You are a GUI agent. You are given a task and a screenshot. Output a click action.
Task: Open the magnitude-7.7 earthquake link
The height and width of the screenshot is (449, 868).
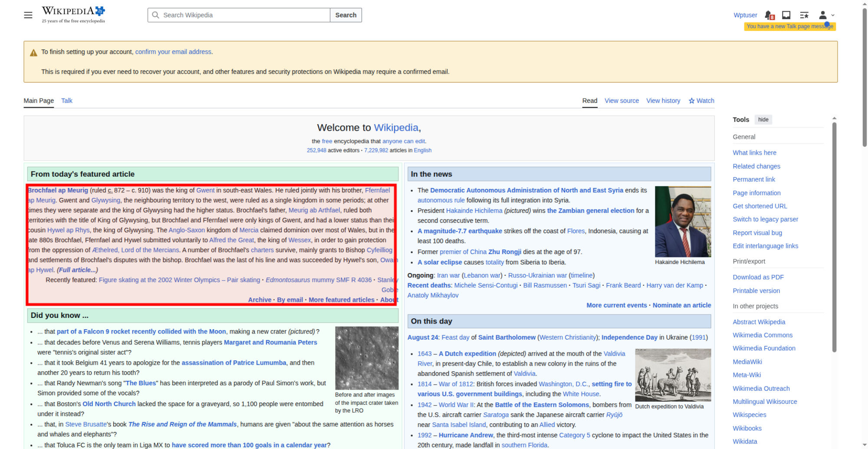coord(460,231)
